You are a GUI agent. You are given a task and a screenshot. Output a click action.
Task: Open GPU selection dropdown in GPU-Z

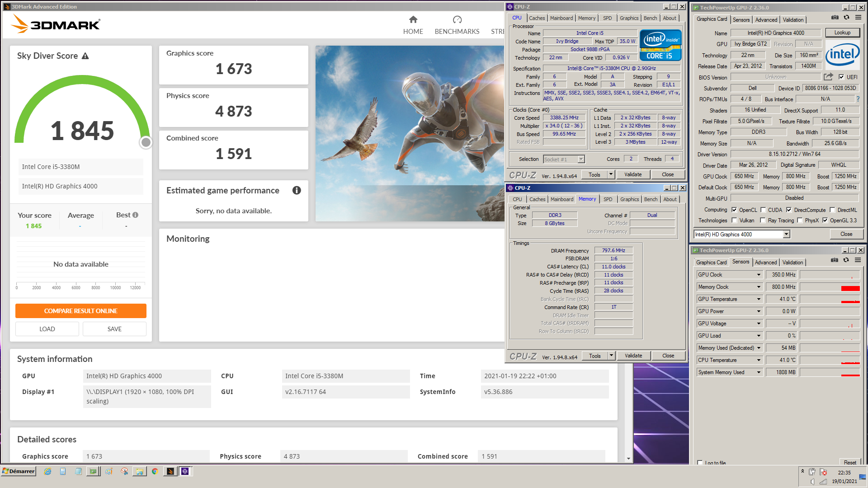pos(787,234)
